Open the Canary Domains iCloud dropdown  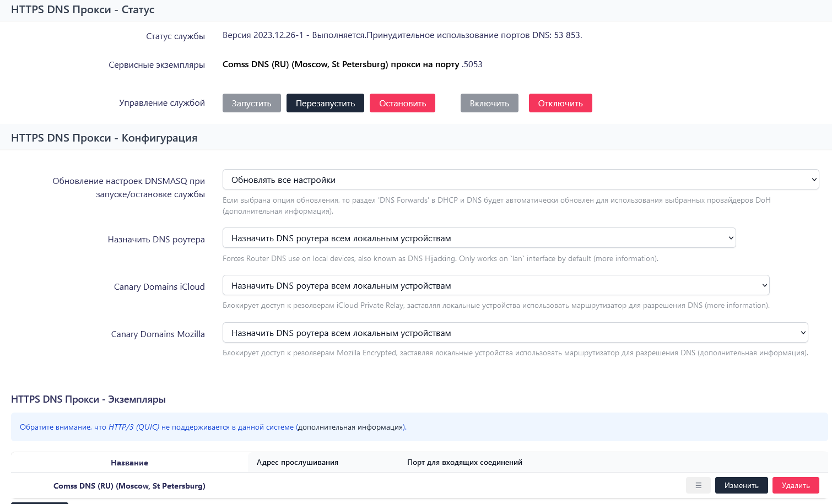[496, 285]
